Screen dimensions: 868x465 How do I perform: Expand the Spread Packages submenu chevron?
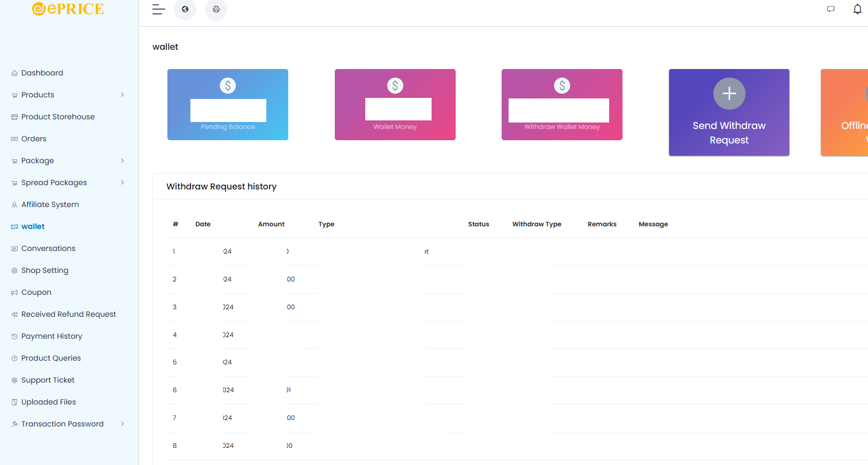point(122,182)
